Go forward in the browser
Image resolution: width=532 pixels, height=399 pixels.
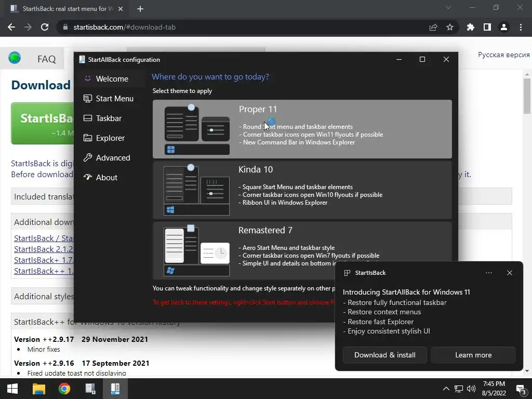click(x=28, y=27)
